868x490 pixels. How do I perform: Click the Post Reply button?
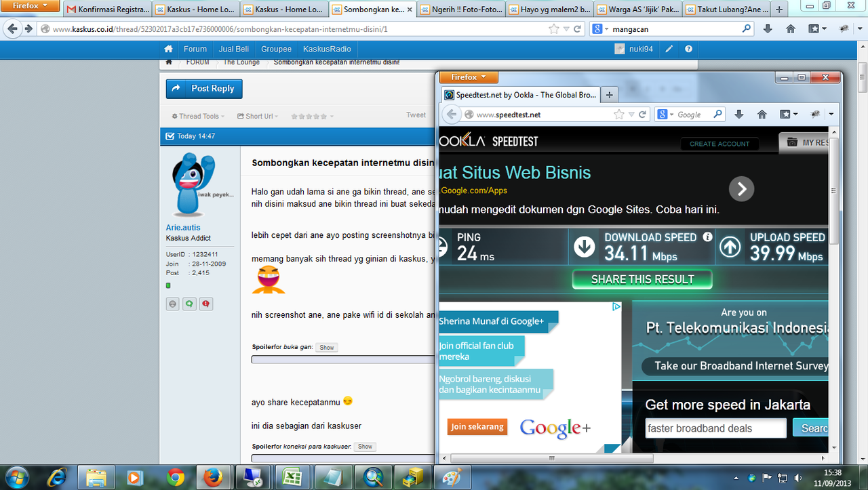tap(204, 89)
